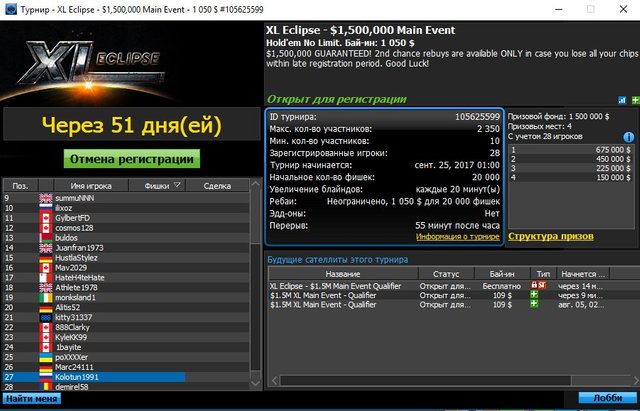Sort by the Имя игрока column header

[x=91, y=186]
